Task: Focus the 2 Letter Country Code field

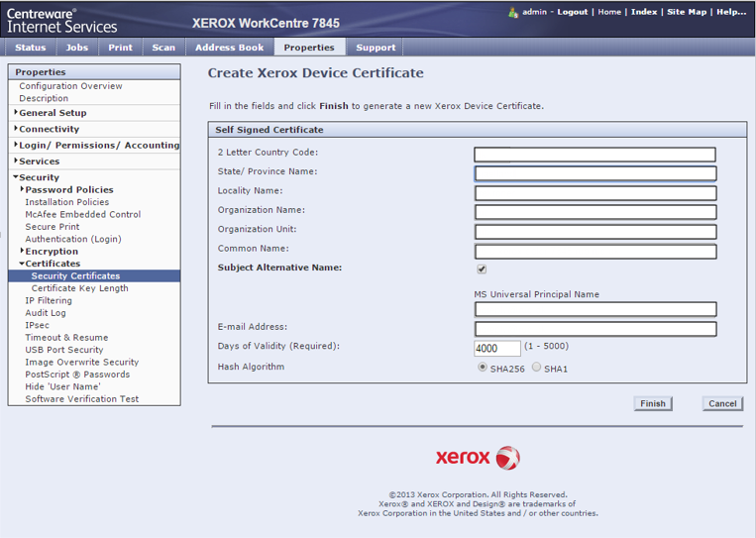Action: (594, 155)
